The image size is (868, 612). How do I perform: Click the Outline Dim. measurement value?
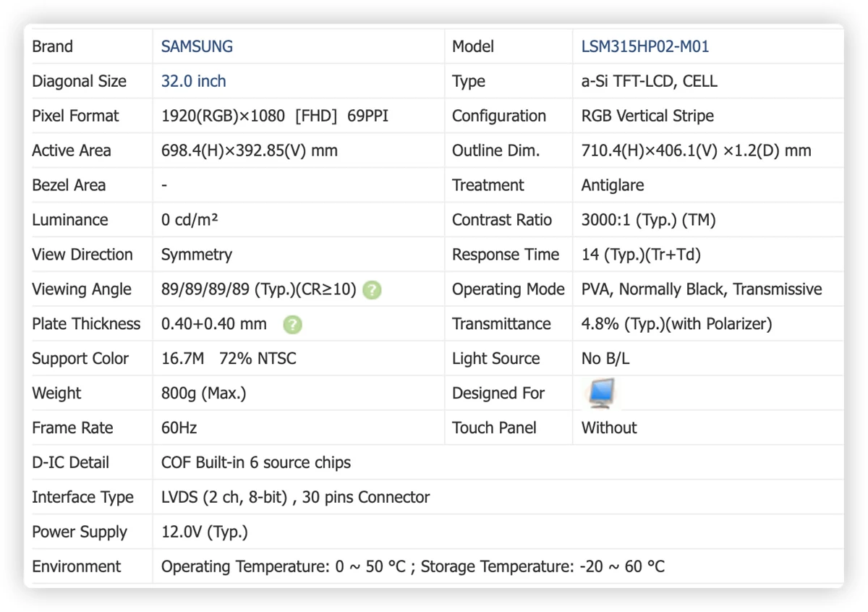696,150
